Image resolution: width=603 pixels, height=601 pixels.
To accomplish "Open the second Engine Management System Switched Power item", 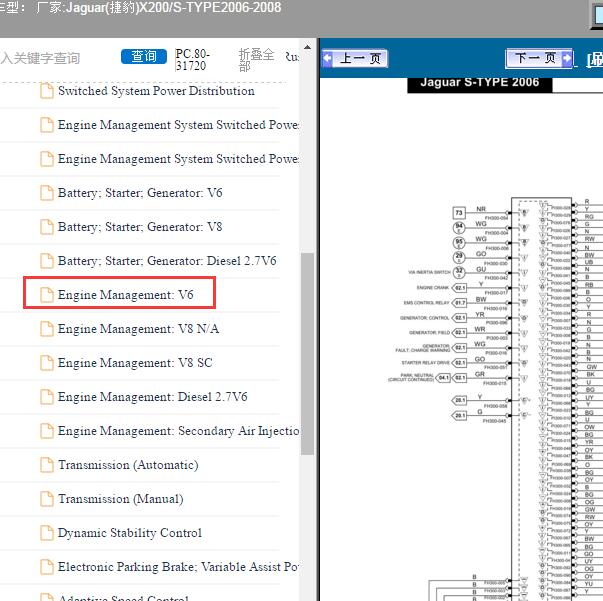I will (x=178, y=159).
